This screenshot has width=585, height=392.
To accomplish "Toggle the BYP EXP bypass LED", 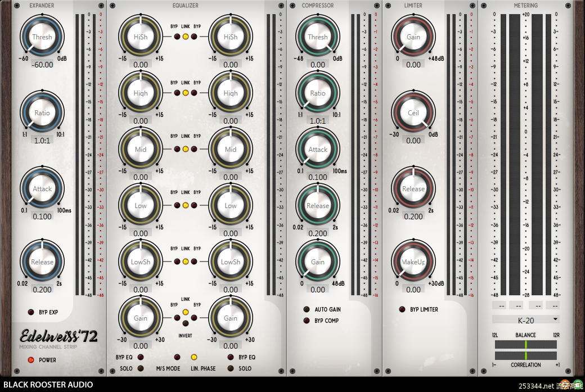I will coord(31,312).
